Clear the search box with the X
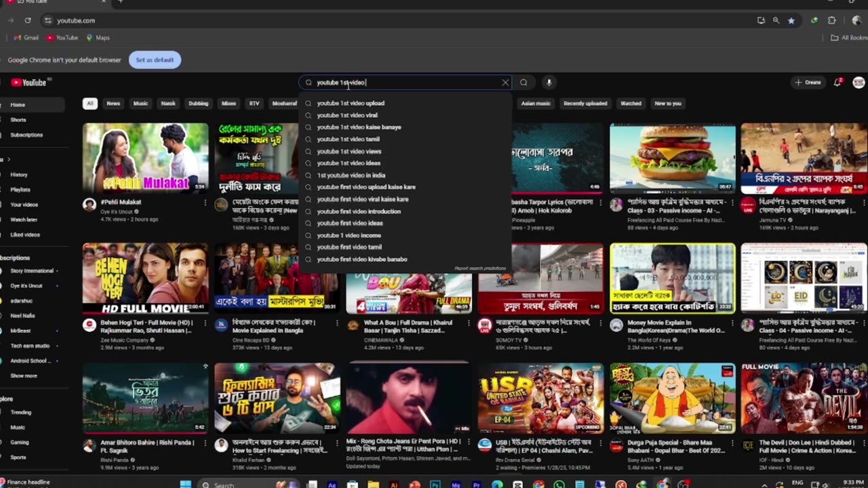 point(505,83)
